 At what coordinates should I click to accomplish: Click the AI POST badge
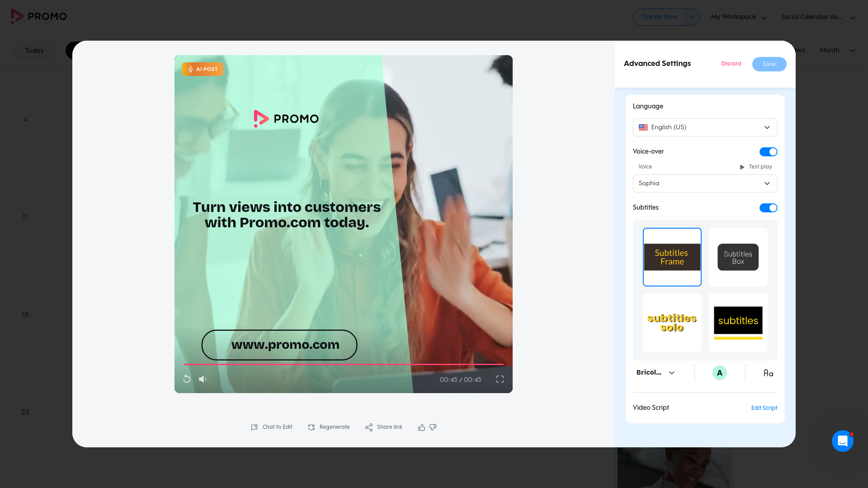(203, 69)
